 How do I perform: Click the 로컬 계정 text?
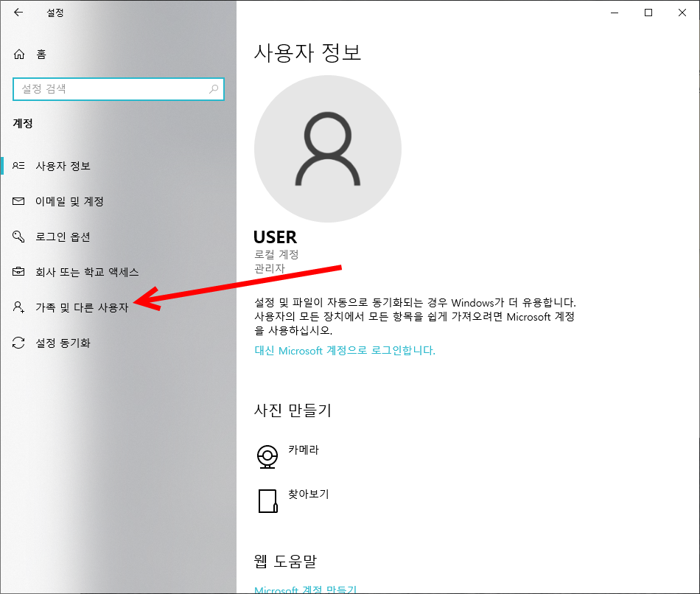[x=276, y=254]
